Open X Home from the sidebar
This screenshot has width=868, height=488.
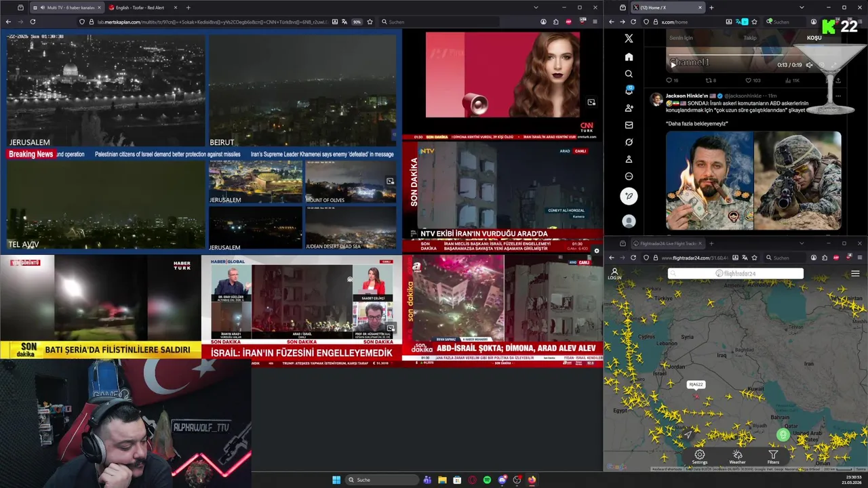coord(629,57)
